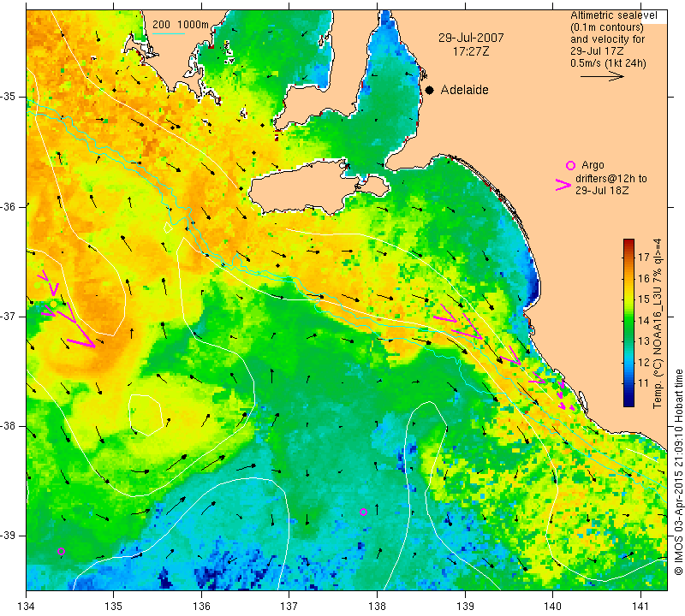Click the Adelaide label text

pos(464,90)
